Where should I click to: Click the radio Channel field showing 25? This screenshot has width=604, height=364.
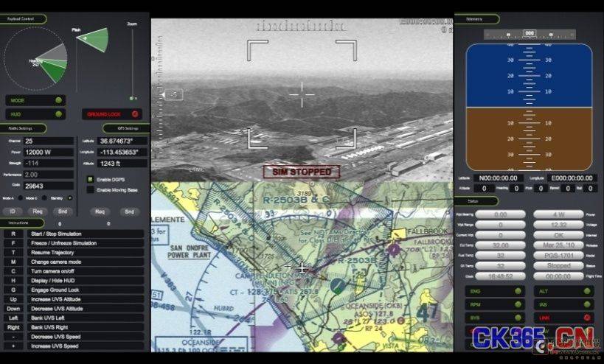coord(49,141)
